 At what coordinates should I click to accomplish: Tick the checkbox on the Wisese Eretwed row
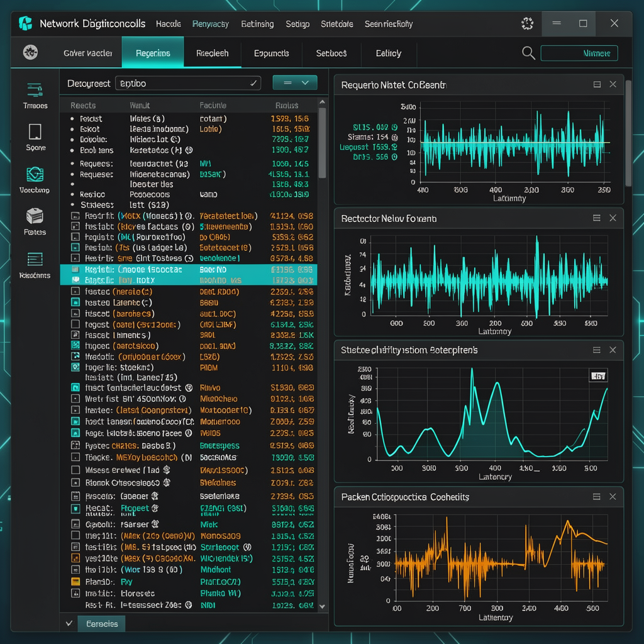(75, 470)
